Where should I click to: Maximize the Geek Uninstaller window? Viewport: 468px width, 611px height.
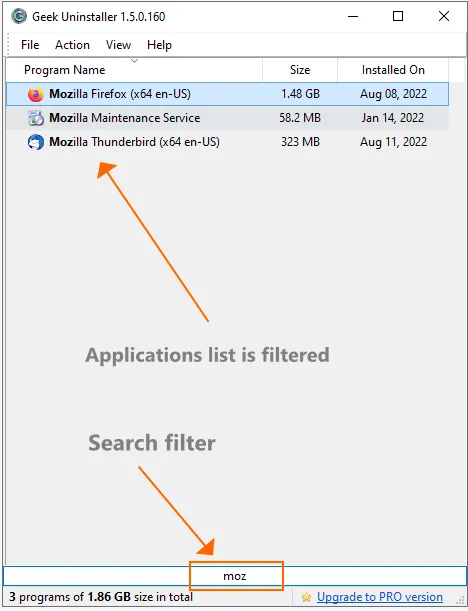coord(398,16)
